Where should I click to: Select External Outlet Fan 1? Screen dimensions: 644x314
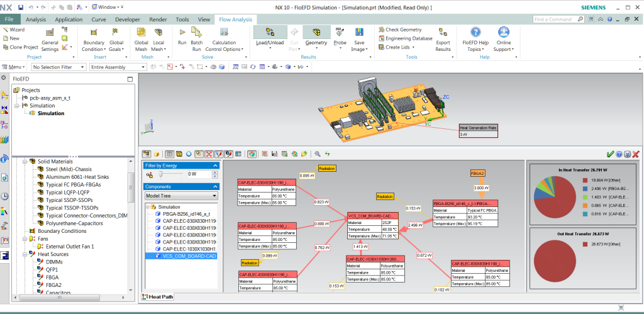tap(65, 247)
